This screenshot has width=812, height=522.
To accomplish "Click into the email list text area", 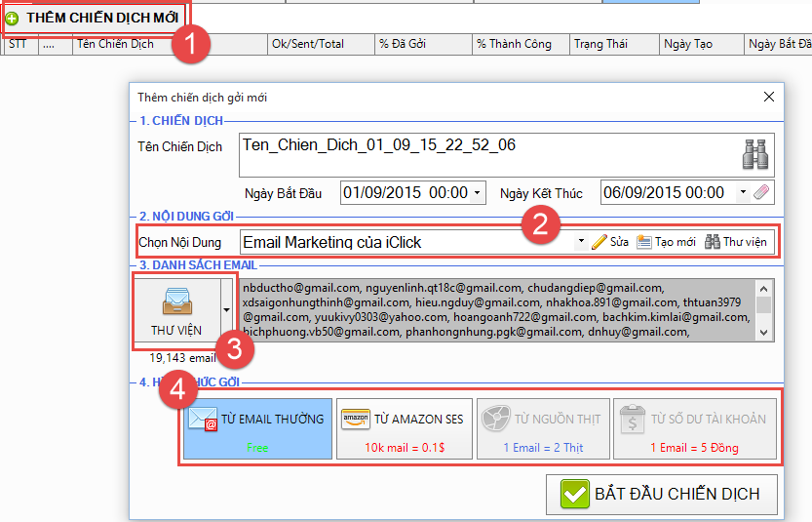I will click(x=497, y=310).
